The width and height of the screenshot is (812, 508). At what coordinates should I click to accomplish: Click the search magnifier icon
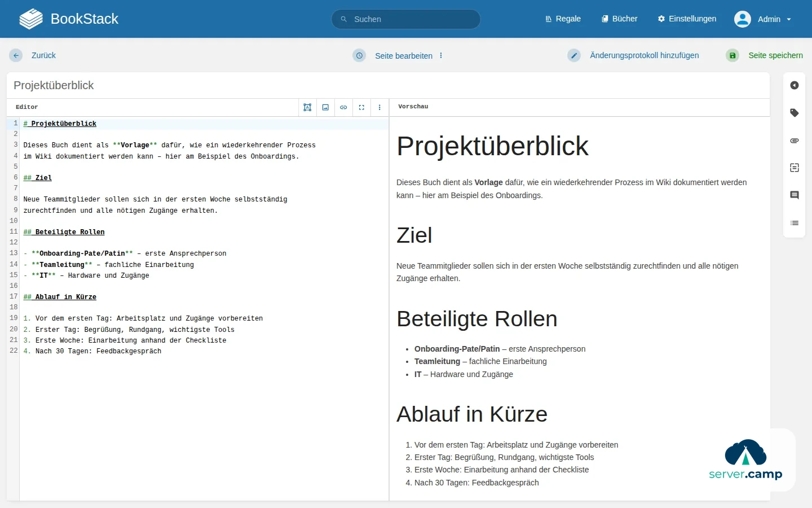[343, 19]
